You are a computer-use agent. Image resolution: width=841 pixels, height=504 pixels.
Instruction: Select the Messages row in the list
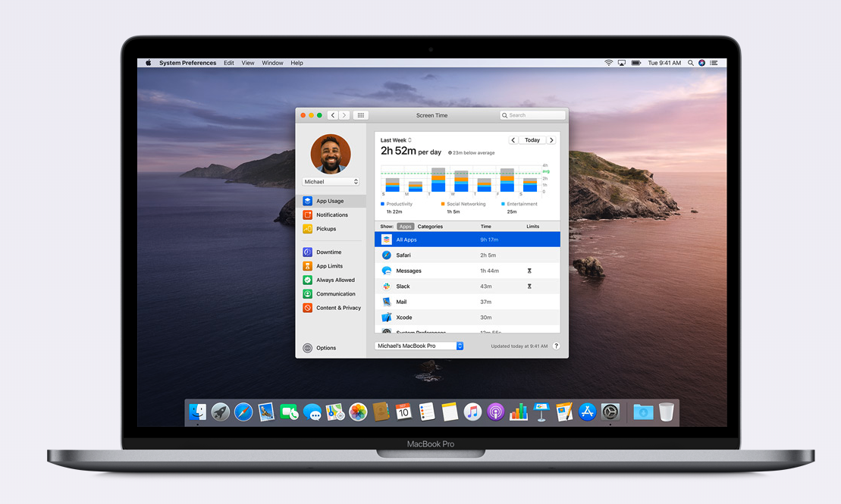pos(467,271)
